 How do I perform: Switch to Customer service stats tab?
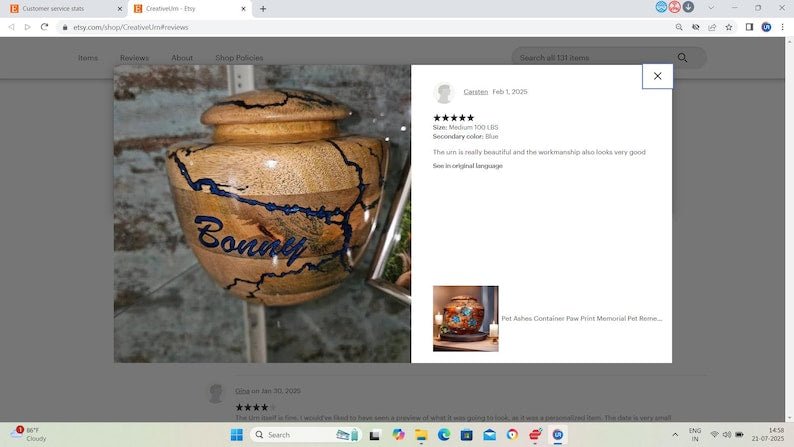[60, 8]
